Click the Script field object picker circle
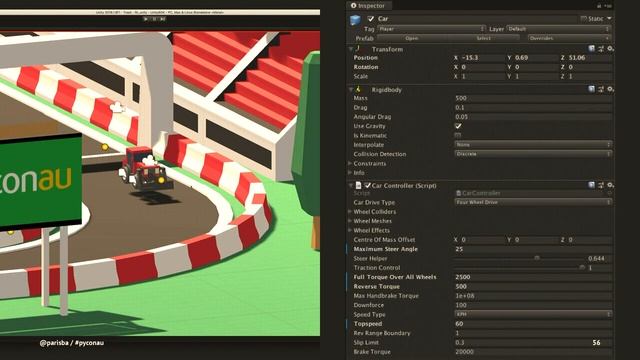Image resolution: width=640 pixels, height=360 pixels. (x=609, y=193)
